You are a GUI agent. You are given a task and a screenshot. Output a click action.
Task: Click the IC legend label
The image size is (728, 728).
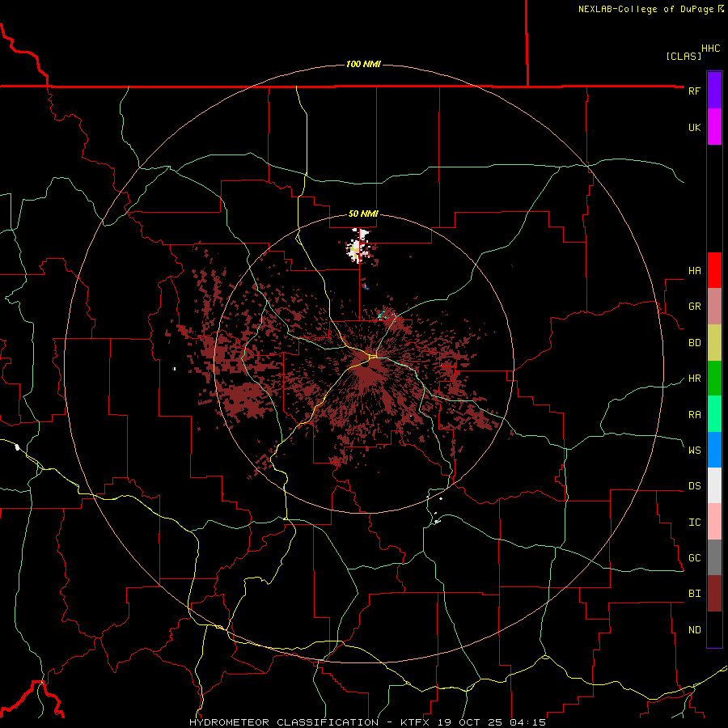[x=694, y=523]
